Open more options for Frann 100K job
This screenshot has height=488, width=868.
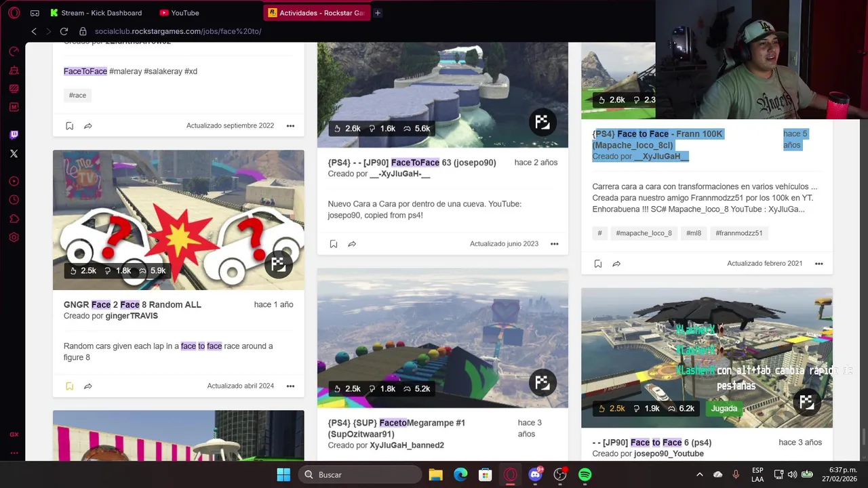coord(818,264)
